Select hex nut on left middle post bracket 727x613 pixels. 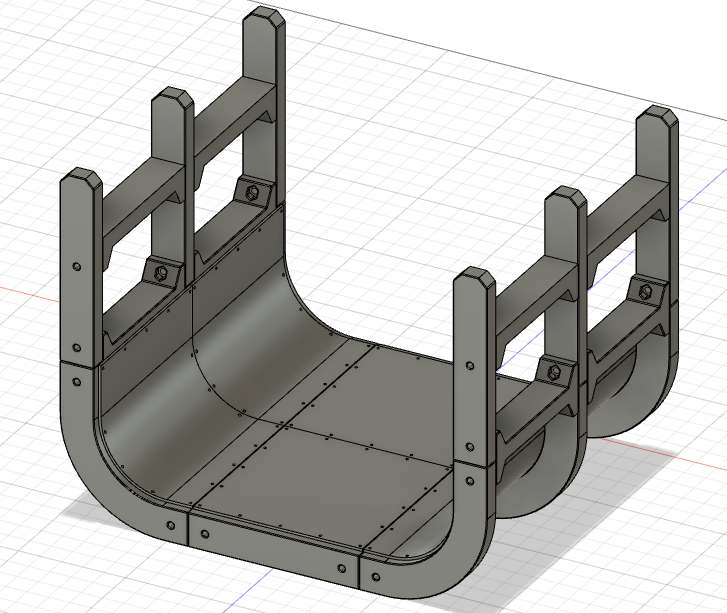(x=161, y=272)
